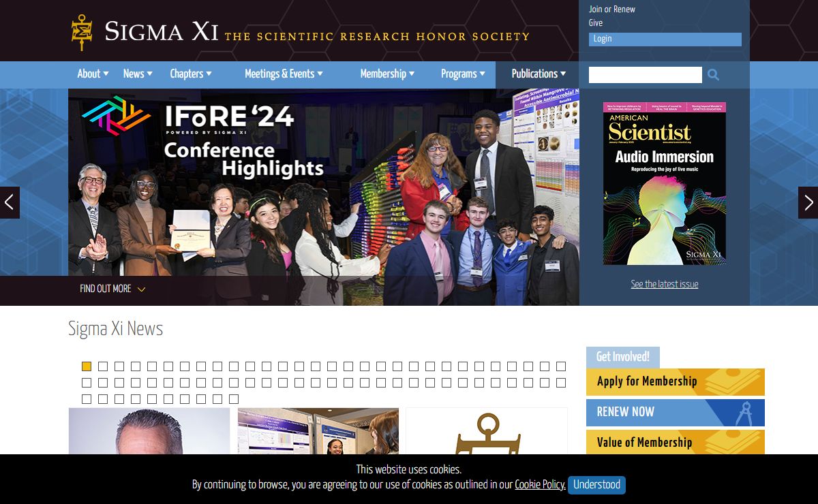Screen dimensions: 818x504
Task: Go to previous carousel slide
Action: 10,203
